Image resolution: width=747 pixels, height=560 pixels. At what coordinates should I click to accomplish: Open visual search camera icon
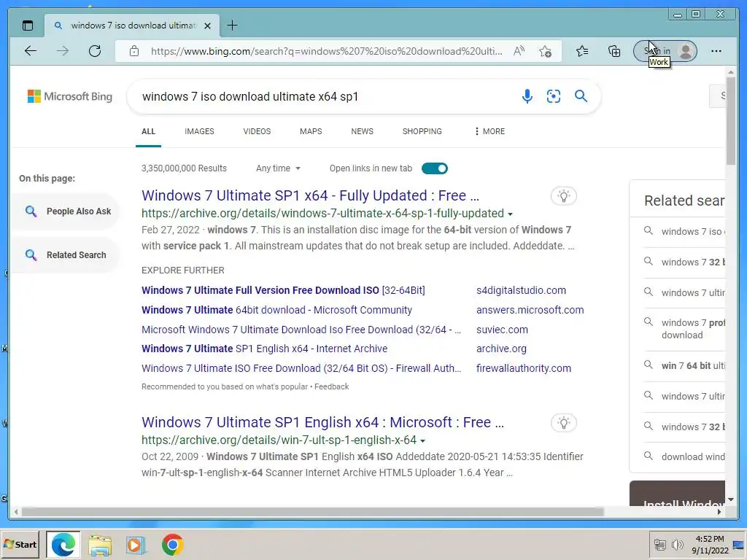(x=554, y=96)
